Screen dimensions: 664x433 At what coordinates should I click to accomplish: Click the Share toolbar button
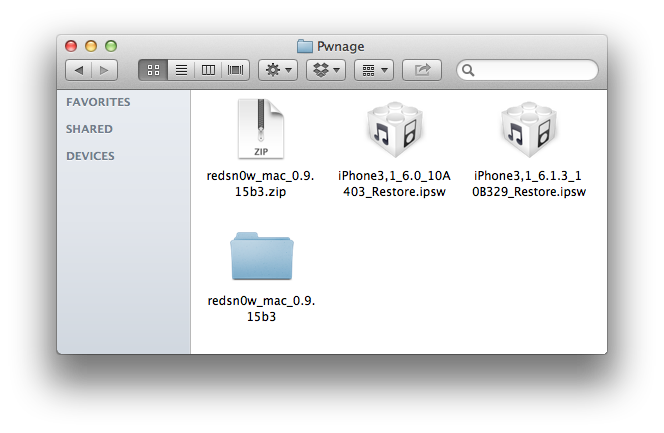pos(422,70)
